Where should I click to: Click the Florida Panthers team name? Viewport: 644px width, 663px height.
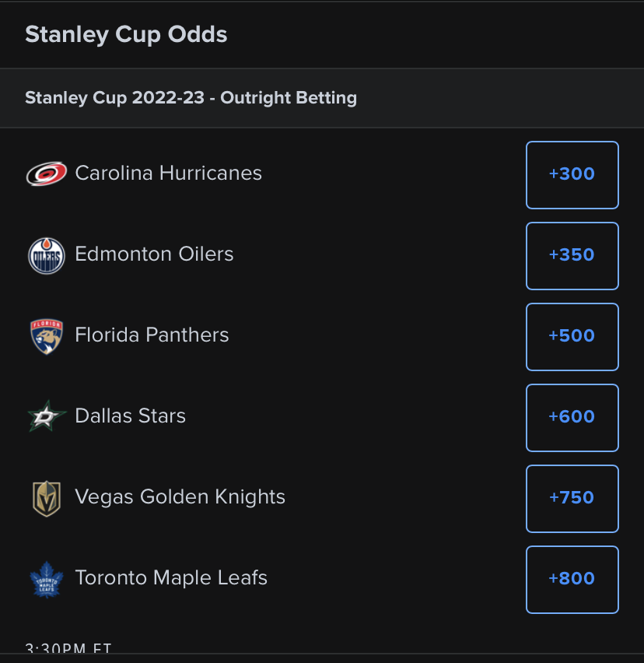click(152, 335)
